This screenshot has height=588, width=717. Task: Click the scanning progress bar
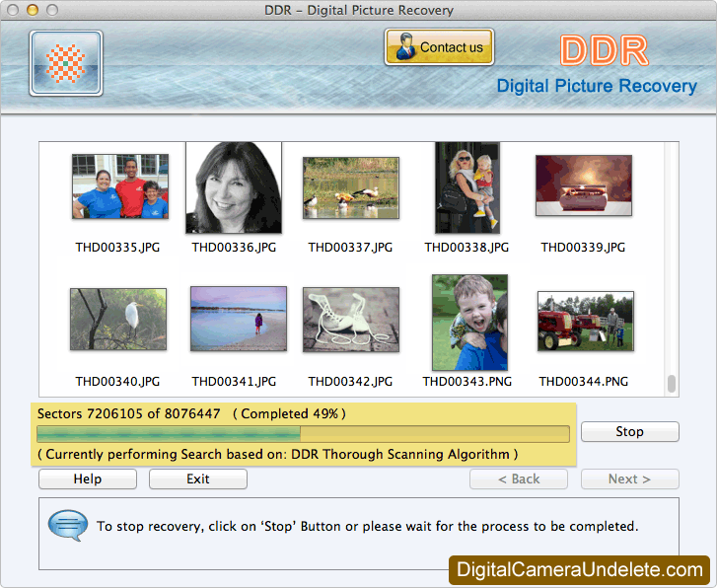(303, 434)
